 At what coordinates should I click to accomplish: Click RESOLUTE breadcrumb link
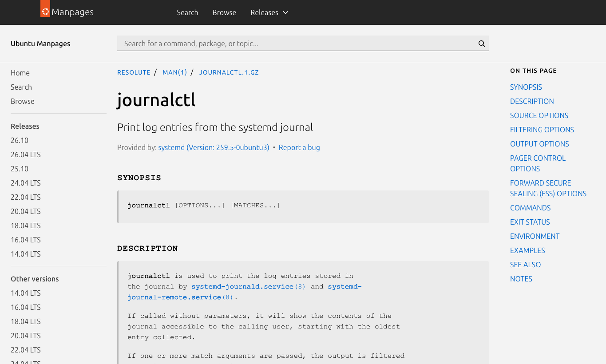point(134,72)
